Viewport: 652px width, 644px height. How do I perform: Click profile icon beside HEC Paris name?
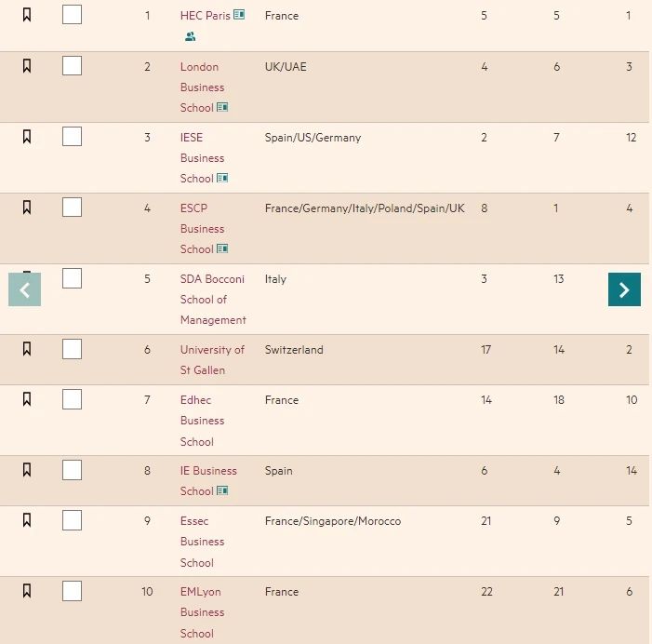[239, 15]
